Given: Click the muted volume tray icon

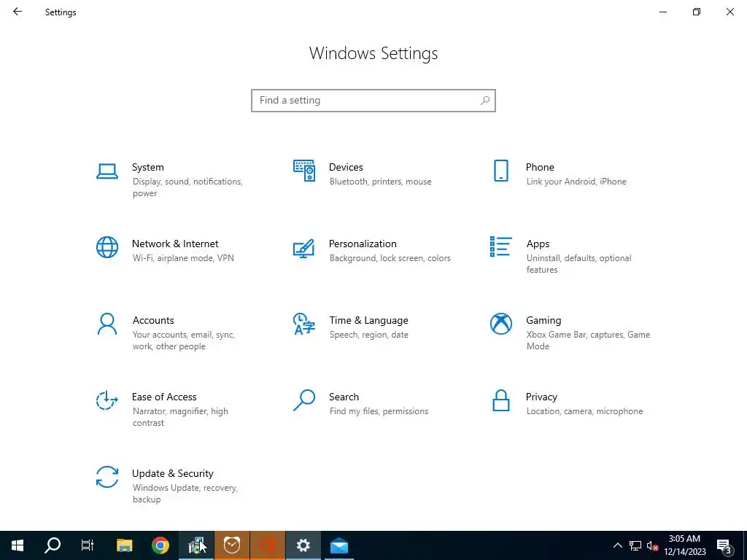Looking at the screenshot, I should click(652, 545).
